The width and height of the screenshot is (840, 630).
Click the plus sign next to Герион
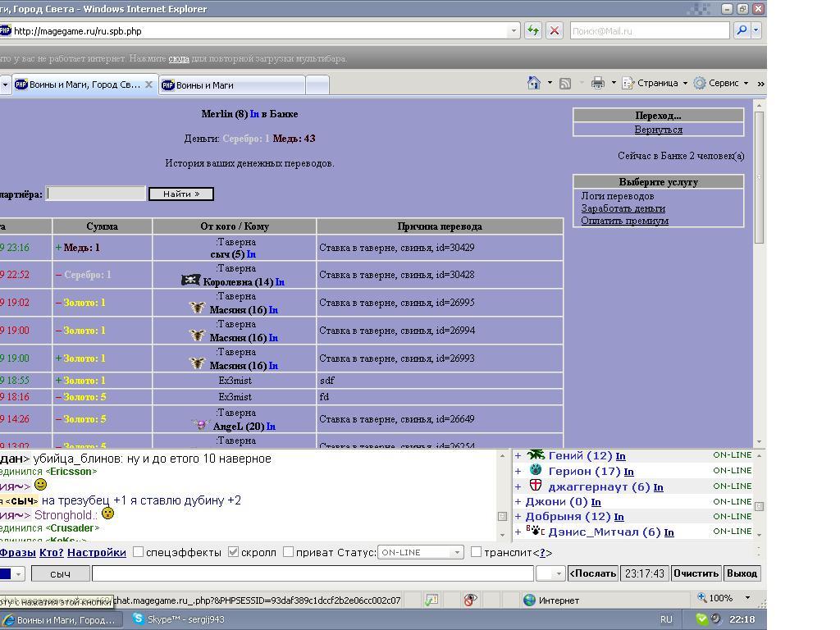click(518, 472)
